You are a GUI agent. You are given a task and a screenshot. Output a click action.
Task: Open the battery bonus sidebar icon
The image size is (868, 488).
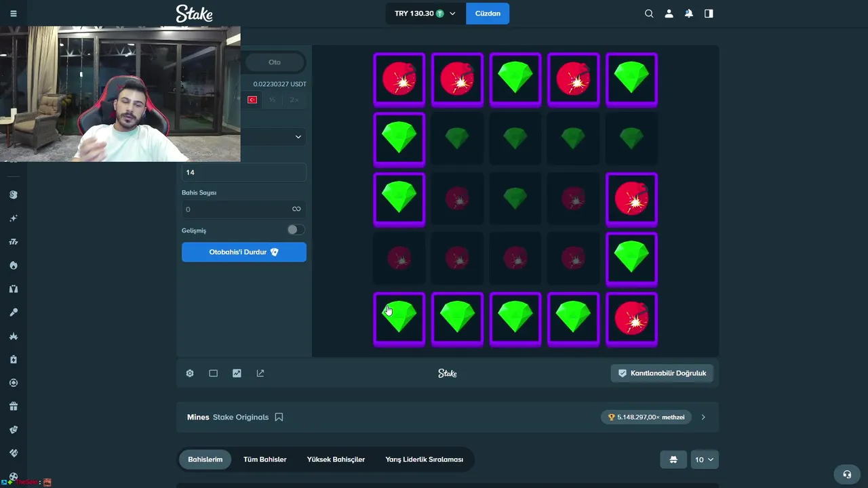(x=14, y=359)
